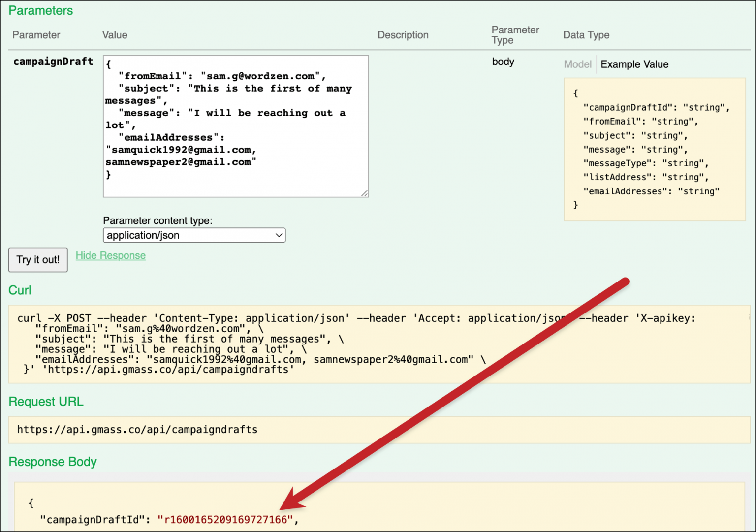Click the textarea resize grip
This screenshot has height=532, width=756.
click(x=365, y=194)
